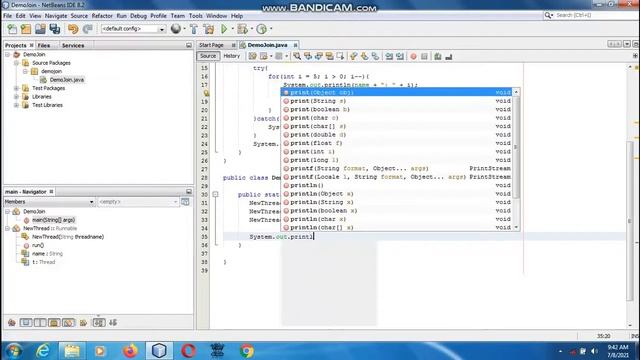This screenshot has height=360, width=640.
Task: Select printf(String format, Object... args) suggestion
Action: (x=397, y=169)
